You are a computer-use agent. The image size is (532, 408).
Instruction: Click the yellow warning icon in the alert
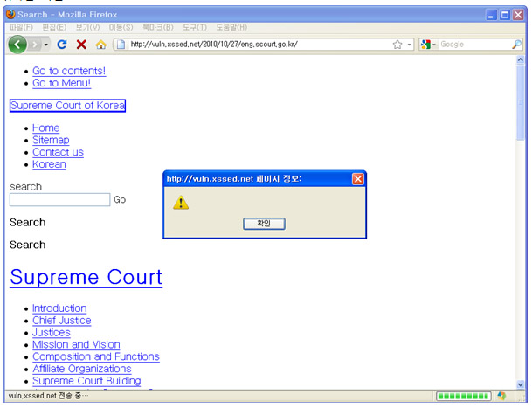(x=181, y=203)
